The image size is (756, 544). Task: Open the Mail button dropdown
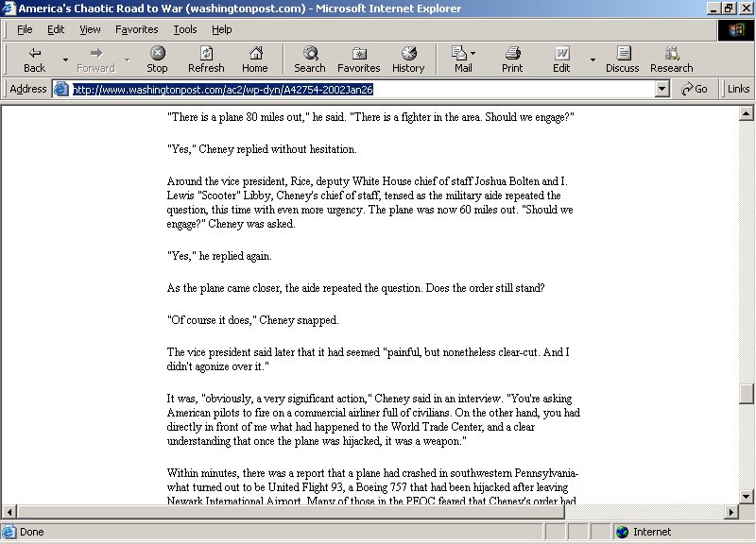click(473, 54)
